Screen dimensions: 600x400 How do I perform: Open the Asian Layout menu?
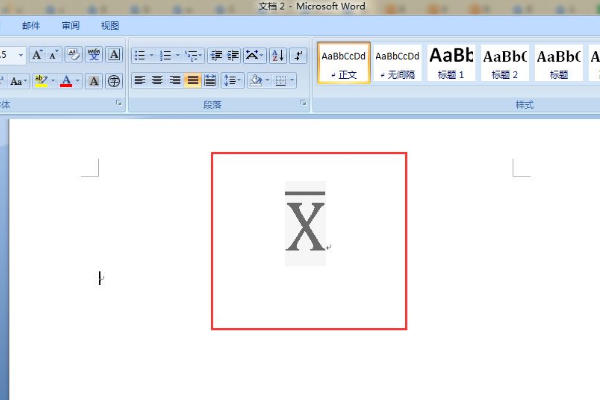[254, 56]
